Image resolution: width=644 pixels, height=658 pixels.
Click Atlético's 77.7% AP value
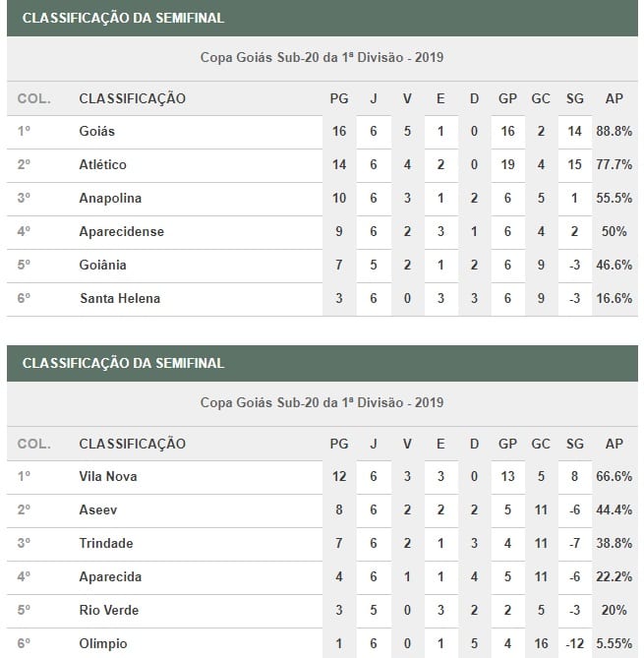tap(614, 164)
